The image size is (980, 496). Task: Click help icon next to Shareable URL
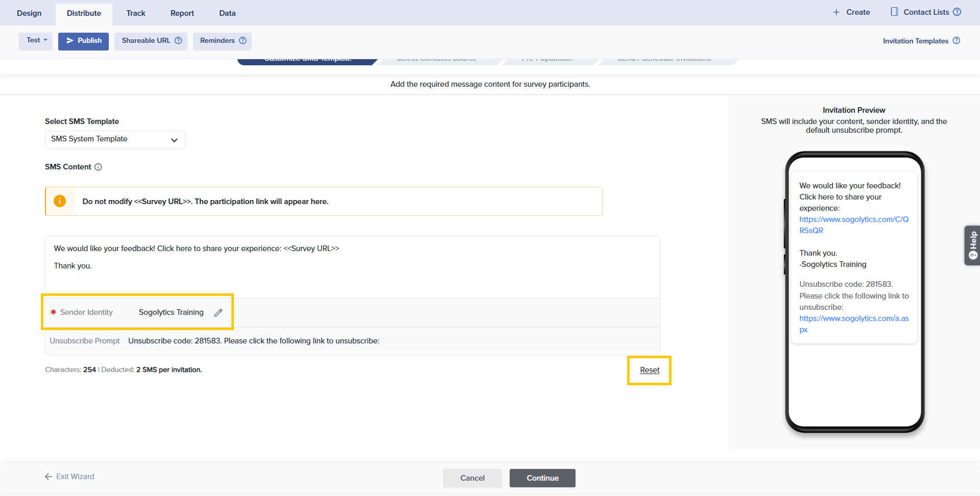coord(178,41)
